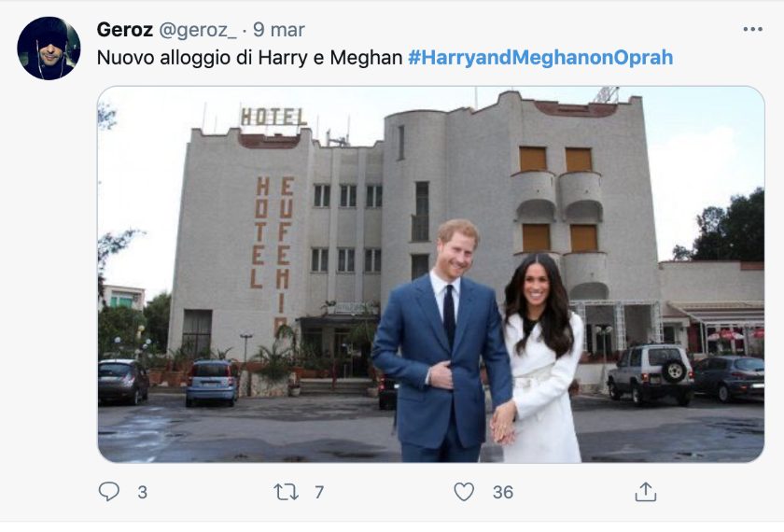Like the tweet with the heart icon
This screenshot has height=532, width=784.
pos(464,492)
